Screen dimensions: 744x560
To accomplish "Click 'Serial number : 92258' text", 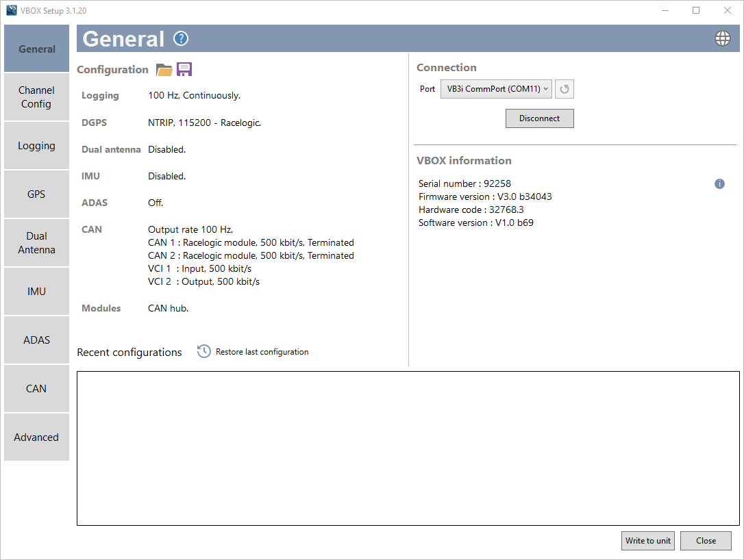I will (464, 183).
